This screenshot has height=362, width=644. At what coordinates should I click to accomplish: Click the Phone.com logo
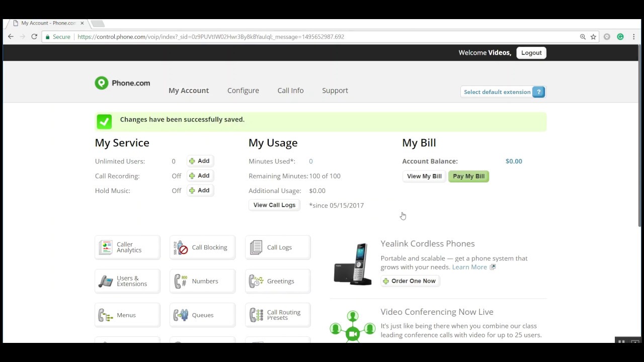122,83
